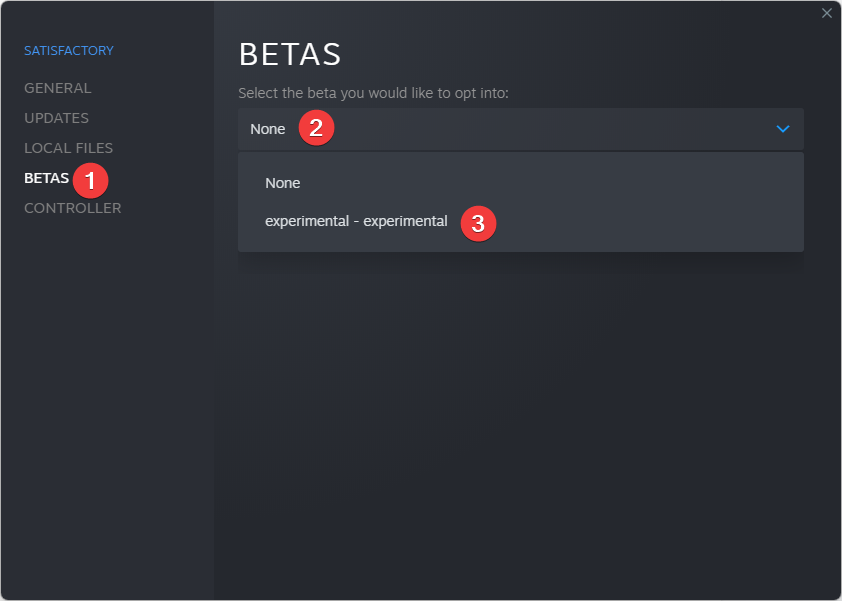Choose 'None' in the open dropdown list
842x601 pixels.
click(x=282, y=183)
